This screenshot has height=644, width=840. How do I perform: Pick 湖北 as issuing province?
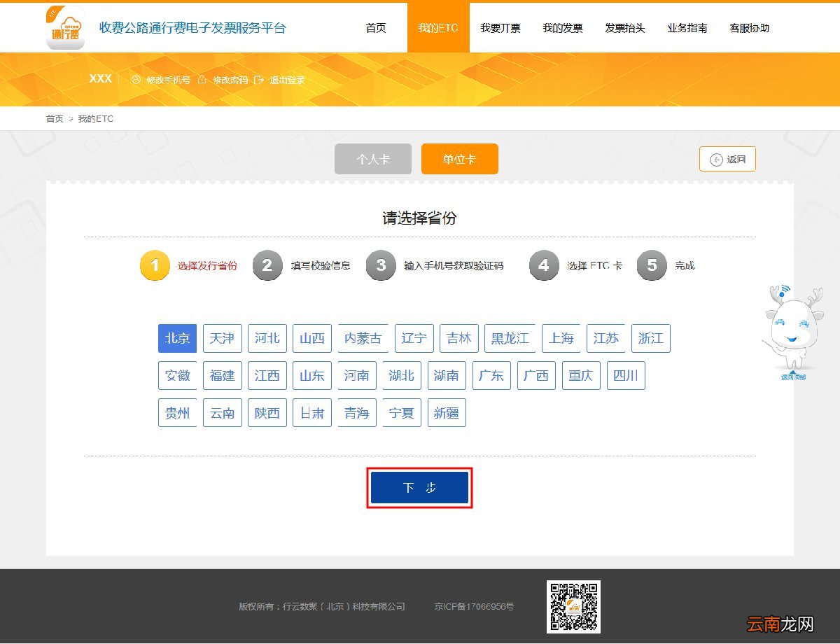401,375
